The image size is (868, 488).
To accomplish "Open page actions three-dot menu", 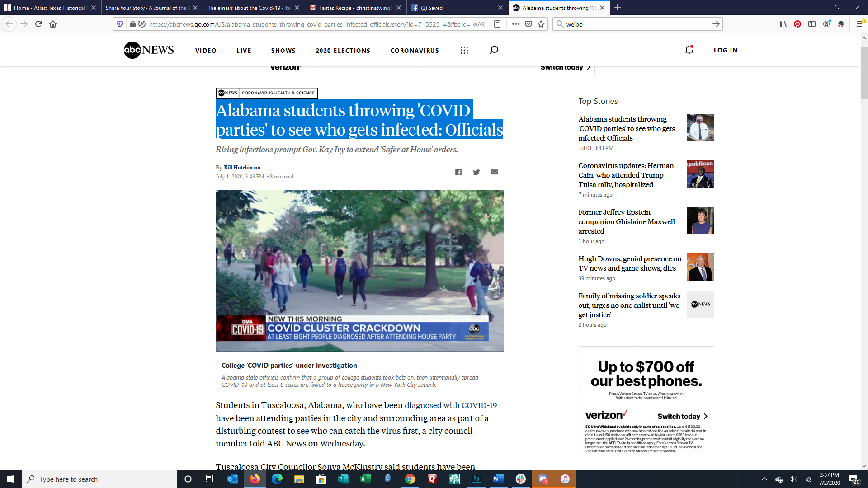I will [x=516, y=24].
